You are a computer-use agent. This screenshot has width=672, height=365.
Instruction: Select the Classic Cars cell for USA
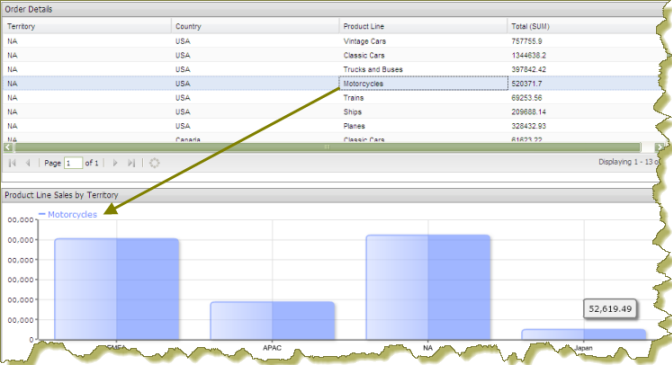(364, 55)
